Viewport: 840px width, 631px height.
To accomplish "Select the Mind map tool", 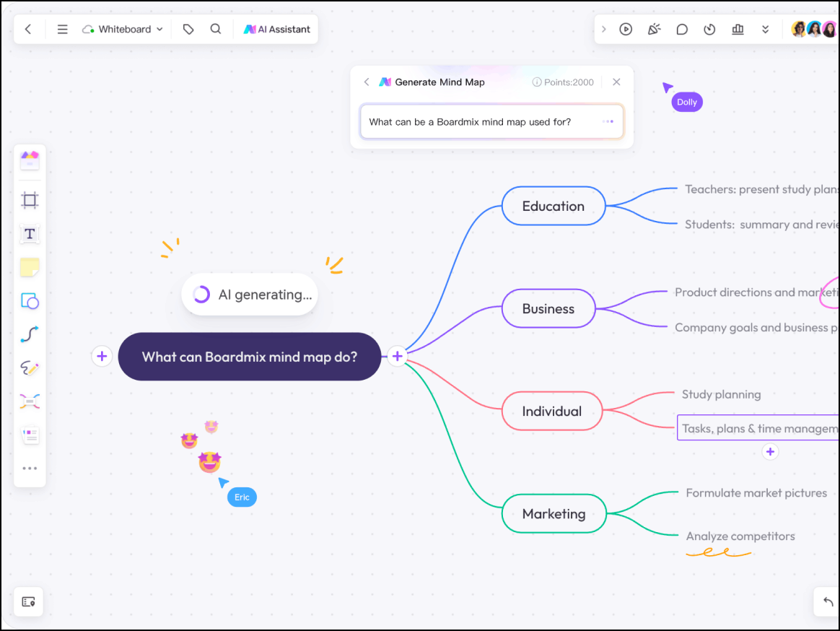I will click(x=30, y=401).
